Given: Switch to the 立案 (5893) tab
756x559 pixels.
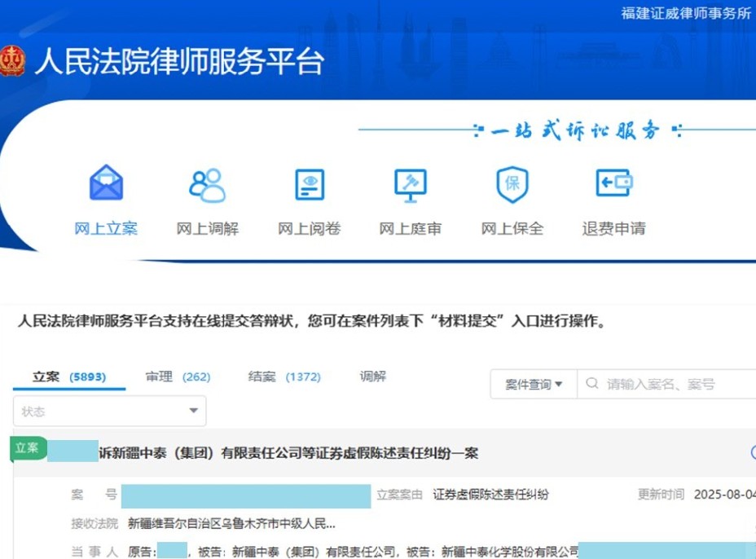Looking at the screenshot, I should click(x=69, y=376).
